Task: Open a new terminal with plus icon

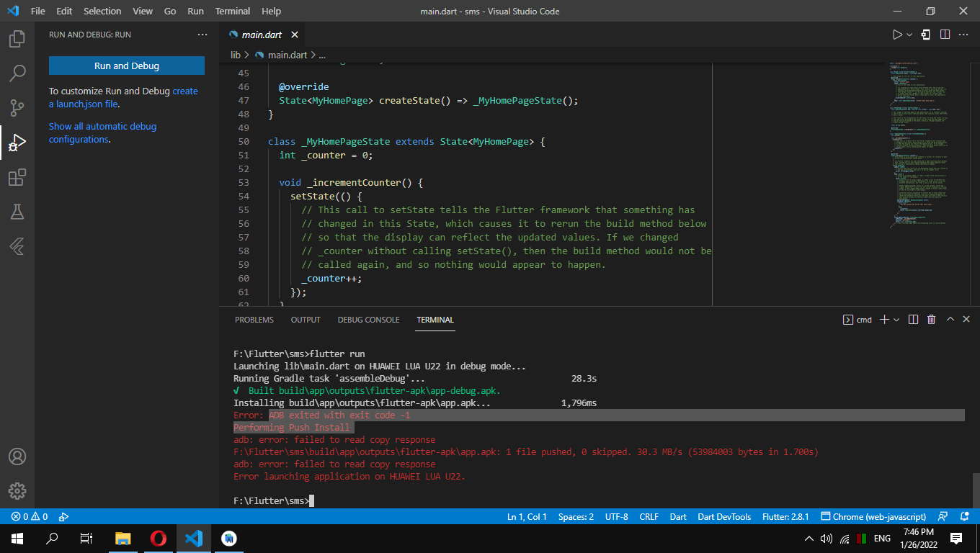Action: pyautogui.click(x=884, y=318)
